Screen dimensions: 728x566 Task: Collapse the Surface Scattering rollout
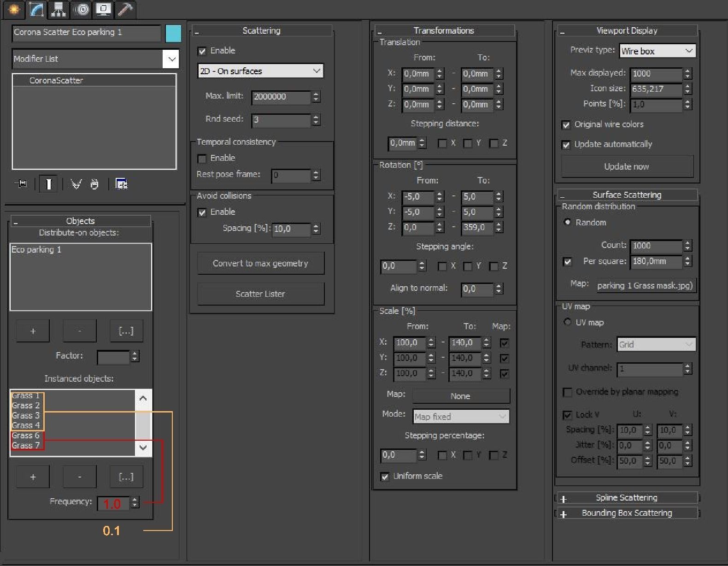pos(627,195)
